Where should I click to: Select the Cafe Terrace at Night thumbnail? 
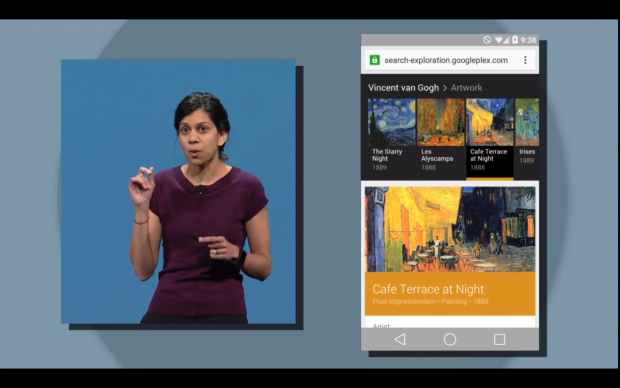click(x=490, y=122)
